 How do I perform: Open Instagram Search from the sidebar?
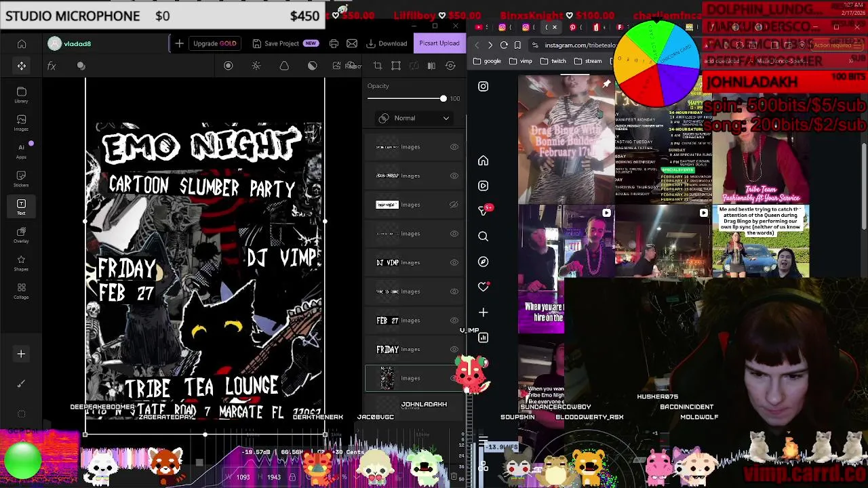point(483,237)
